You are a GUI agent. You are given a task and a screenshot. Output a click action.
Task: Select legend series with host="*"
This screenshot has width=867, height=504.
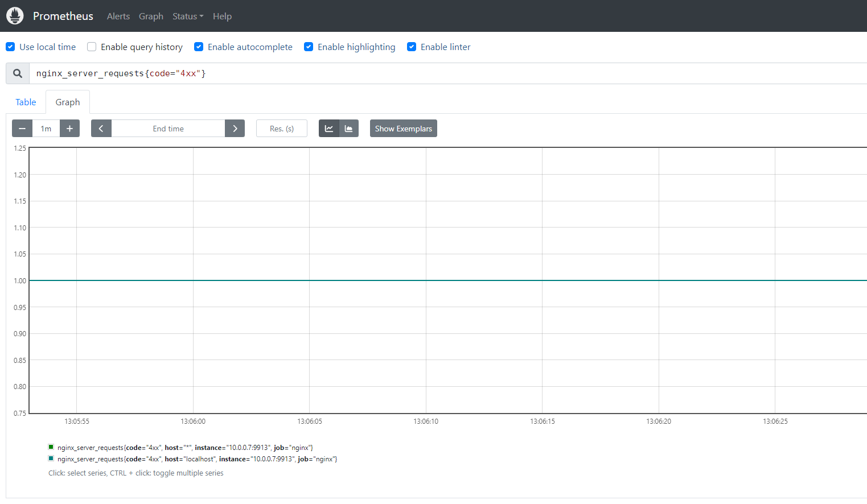click(185, 448)
